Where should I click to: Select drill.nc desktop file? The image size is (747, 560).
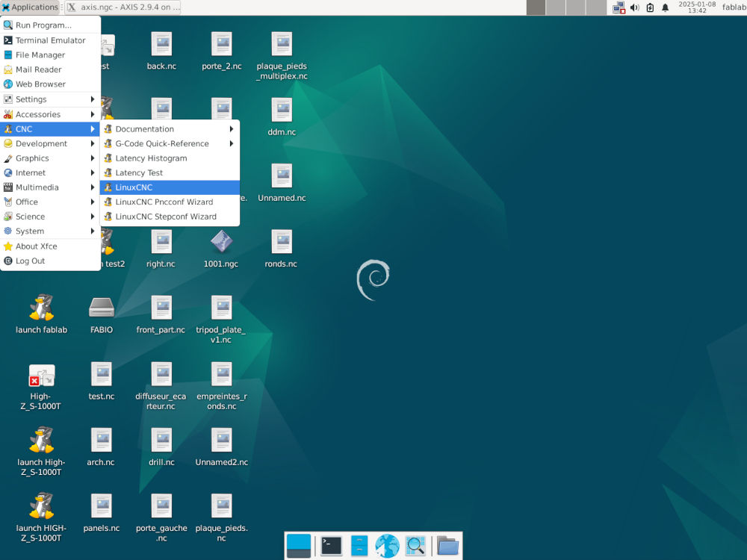(x=161, y=440)
